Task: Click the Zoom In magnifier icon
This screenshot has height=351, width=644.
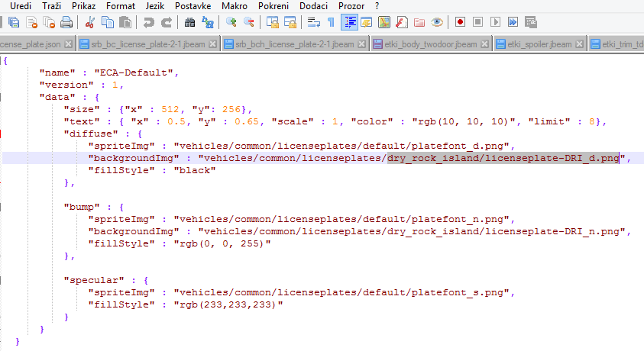Action: point(231,22)
